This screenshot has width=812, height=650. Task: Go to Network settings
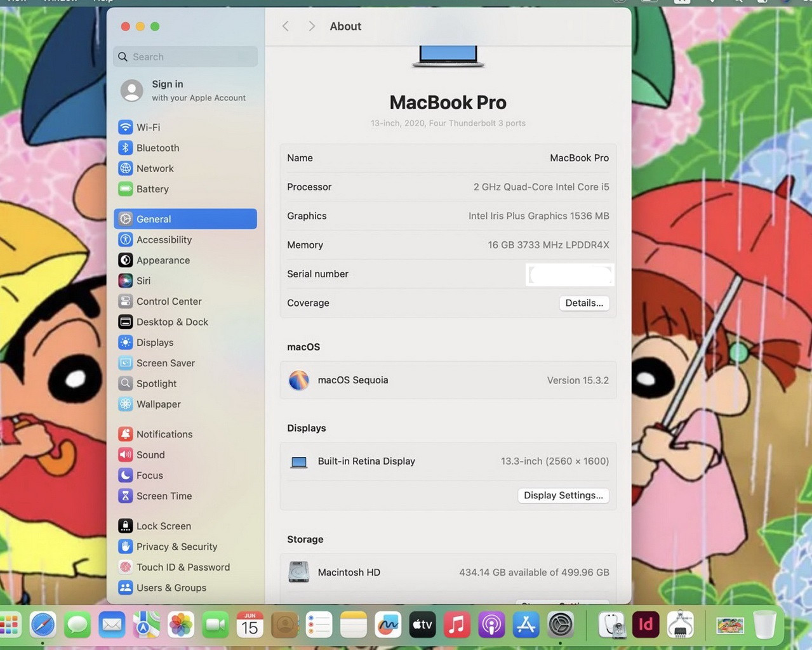[x=185, y=168]
